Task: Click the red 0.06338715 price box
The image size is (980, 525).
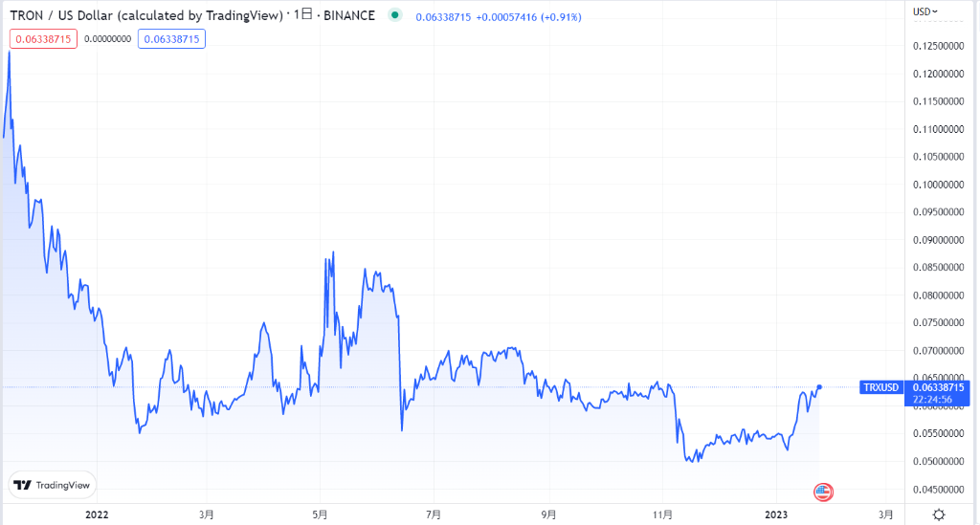Action: [x=43, y=38]
